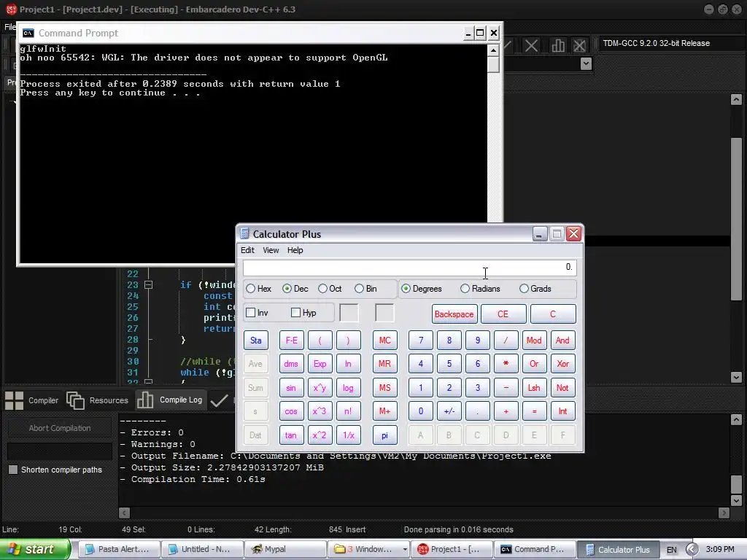Enable the Inv checkbox
747x560 pixels.
pos(251,313)
